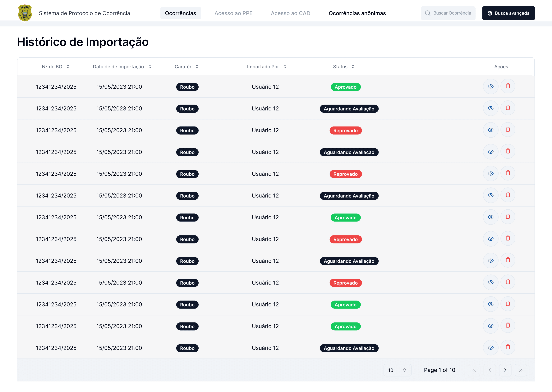Delete the third row's Reprovado record
The width and height of the screenshot is (552, 392).
tap(508, 130)
